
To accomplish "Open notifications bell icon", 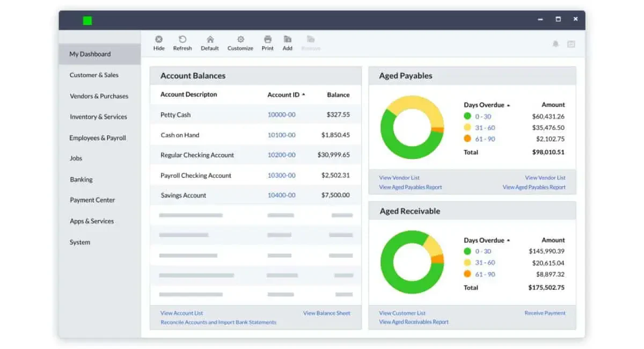I will point(555,43).
